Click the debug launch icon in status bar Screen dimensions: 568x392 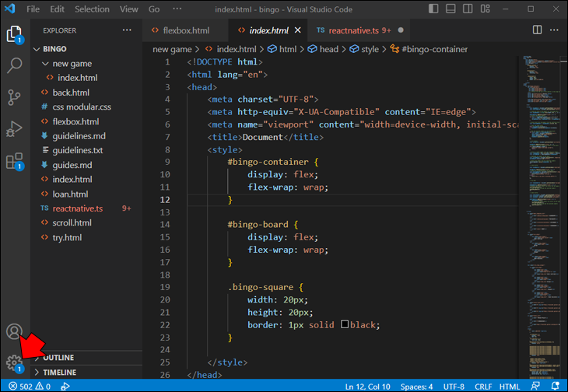tap(65, 387)
